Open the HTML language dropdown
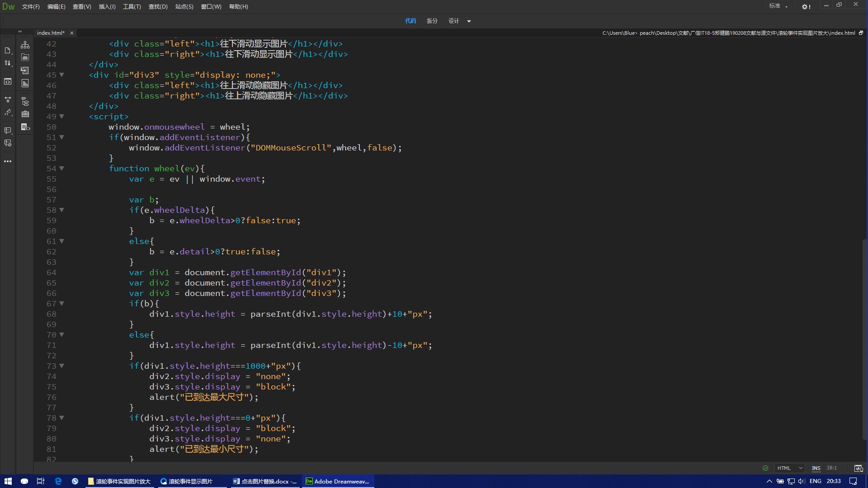This screenshot has width=868, height=488. click(x=790, y=468)
